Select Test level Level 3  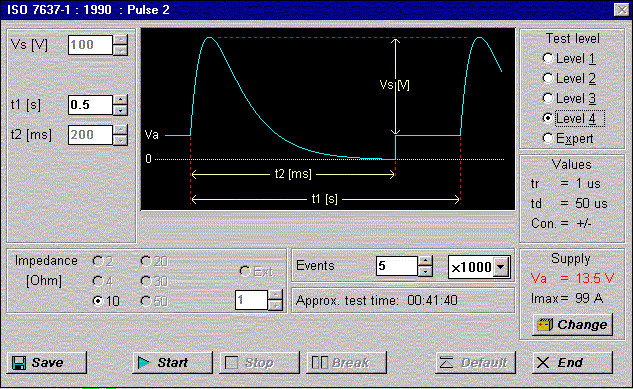(x=569, y=98)
